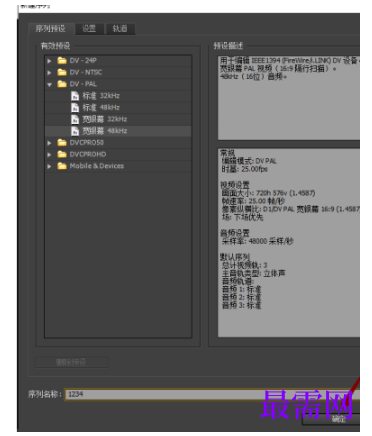Click the DV - PAL folder icon

coord(62,84)
